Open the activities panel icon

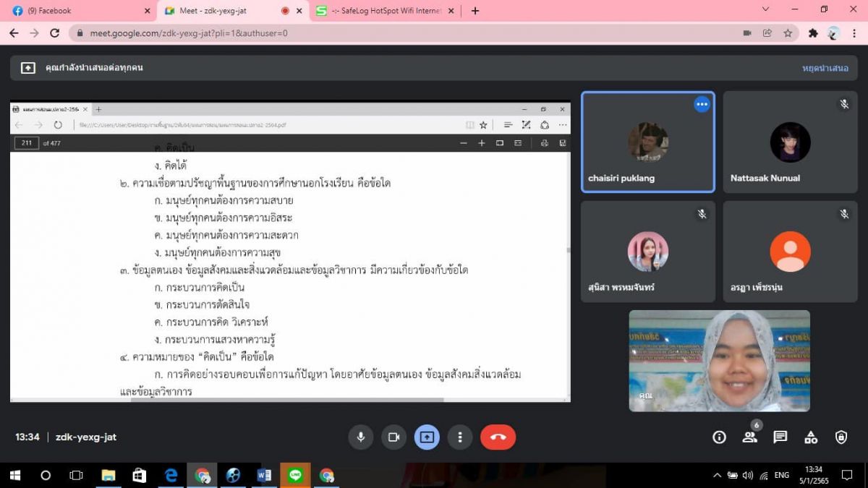point(811,437)
